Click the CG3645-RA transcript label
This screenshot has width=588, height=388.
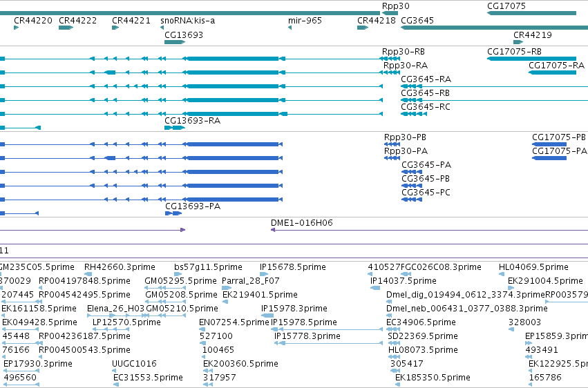(426, 79)
